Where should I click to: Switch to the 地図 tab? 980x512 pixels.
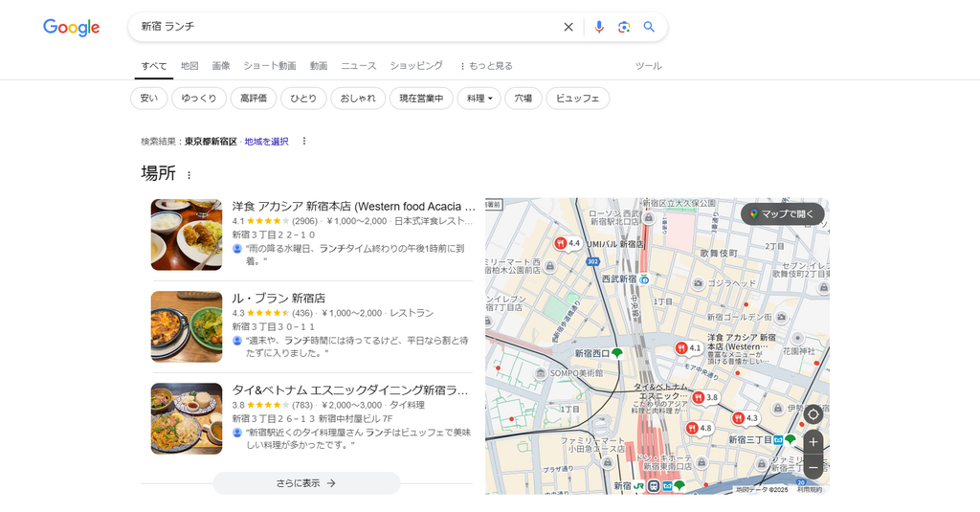[x=189, y=66]
